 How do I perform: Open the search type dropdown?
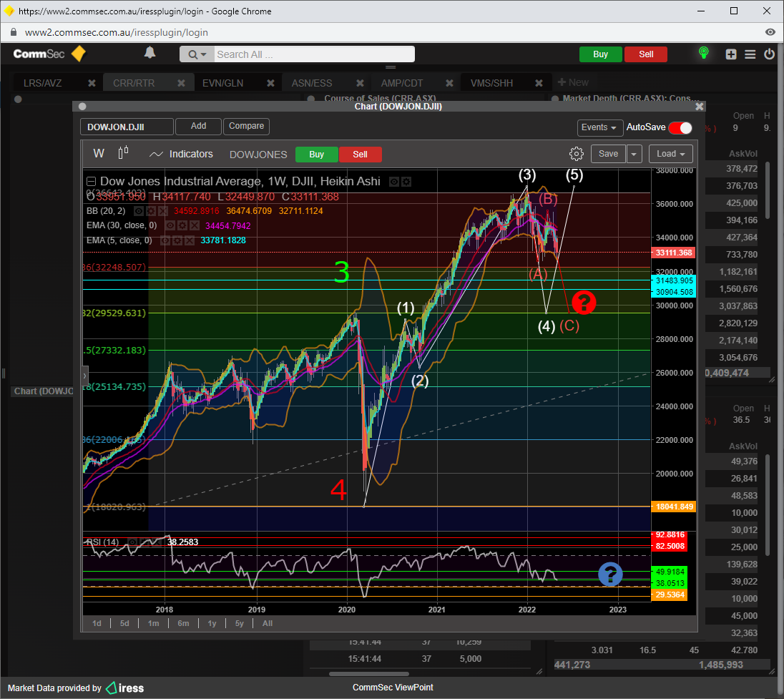(x=197, y=54)
